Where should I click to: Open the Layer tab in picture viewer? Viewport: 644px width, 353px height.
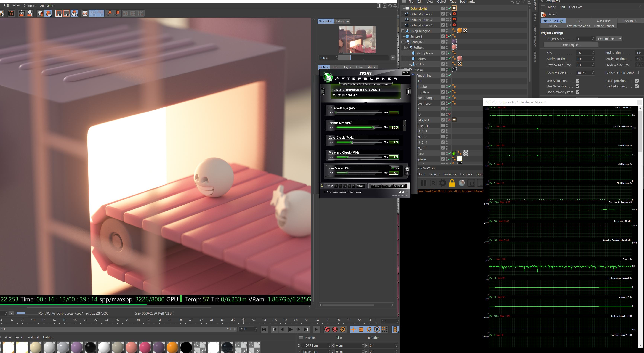(347, 67)
